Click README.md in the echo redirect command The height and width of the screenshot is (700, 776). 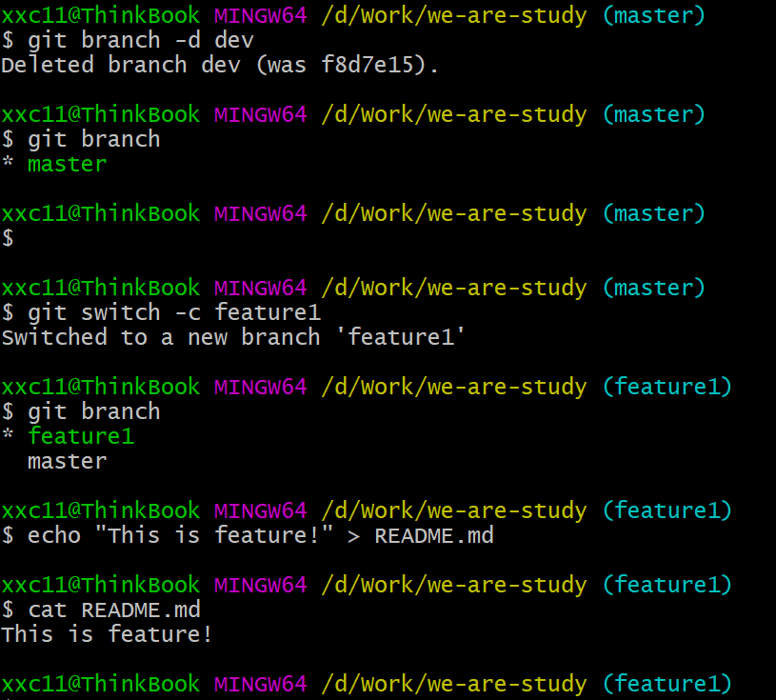(433, 535)
